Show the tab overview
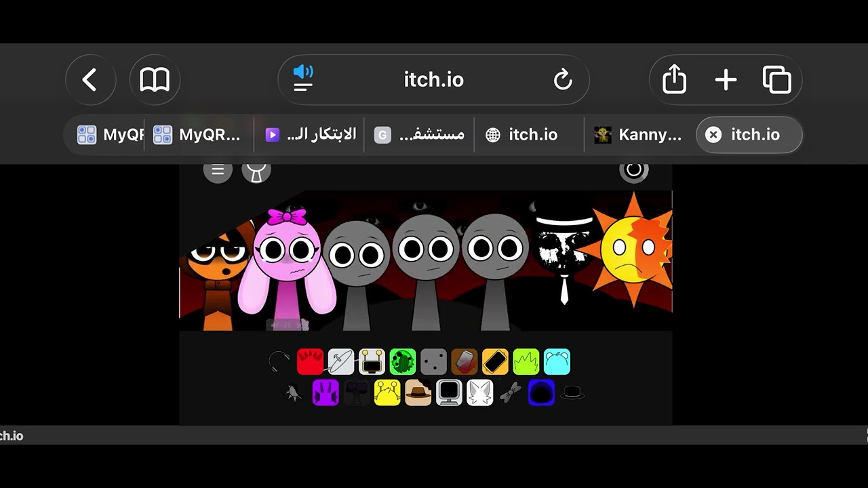Viewport: 868px width, 488px height. (777, 80)
